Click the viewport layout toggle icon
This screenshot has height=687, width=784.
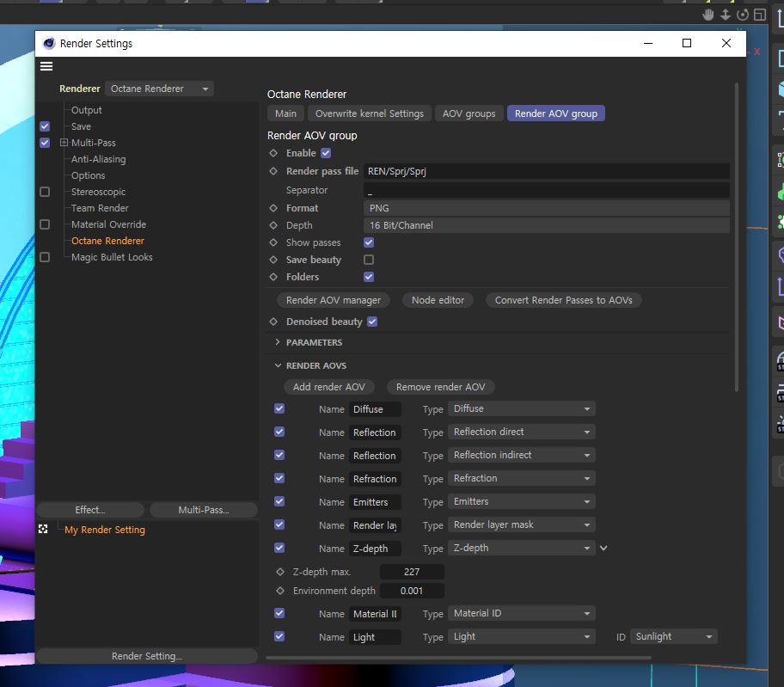pos(760,15)
